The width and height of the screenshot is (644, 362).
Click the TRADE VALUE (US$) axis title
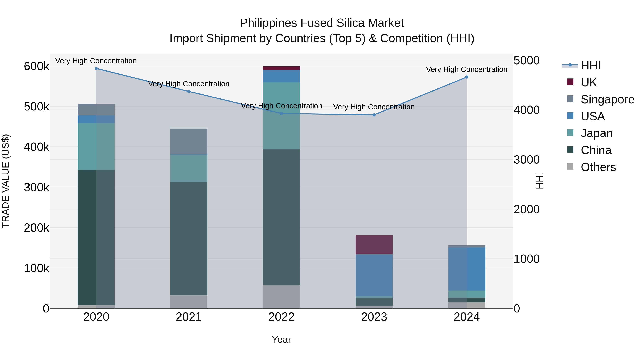point(6,181)
